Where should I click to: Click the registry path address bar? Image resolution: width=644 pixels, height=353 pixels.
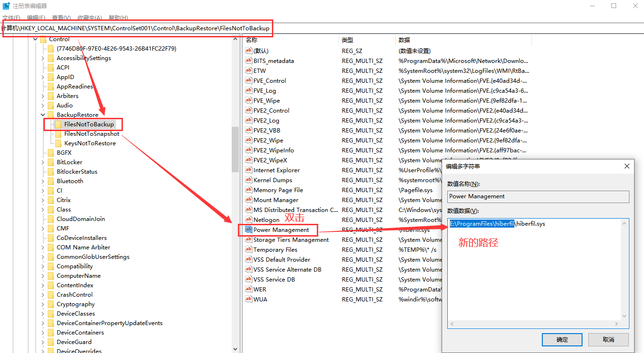pyautogui.click(x=322, y=28)
